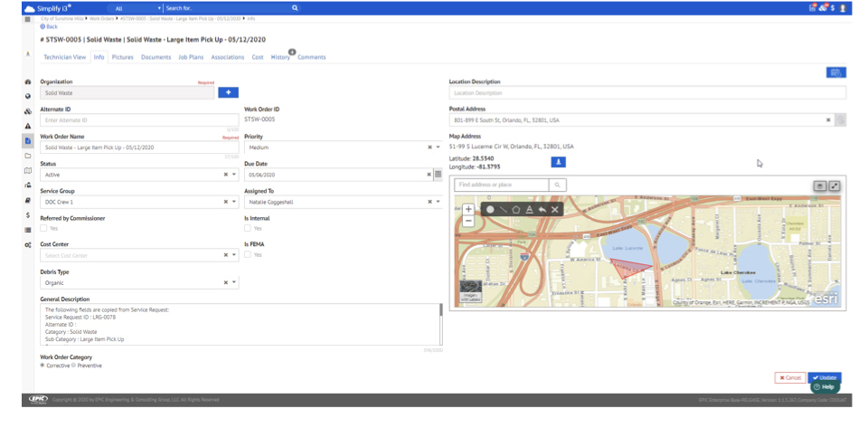Enable the Is FEMA checkbox
868x437 pixels.
[x=248, y=255]
